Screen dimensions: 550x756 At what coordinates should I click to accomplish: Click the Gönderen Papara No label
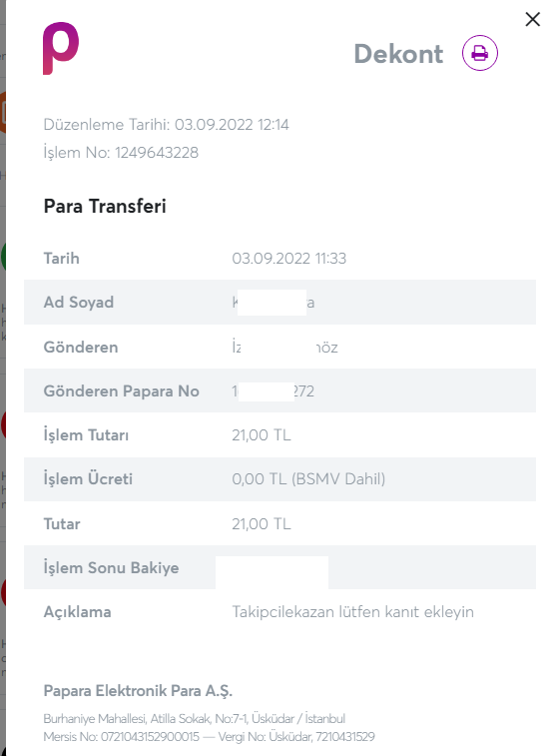[x=121, y=391]
